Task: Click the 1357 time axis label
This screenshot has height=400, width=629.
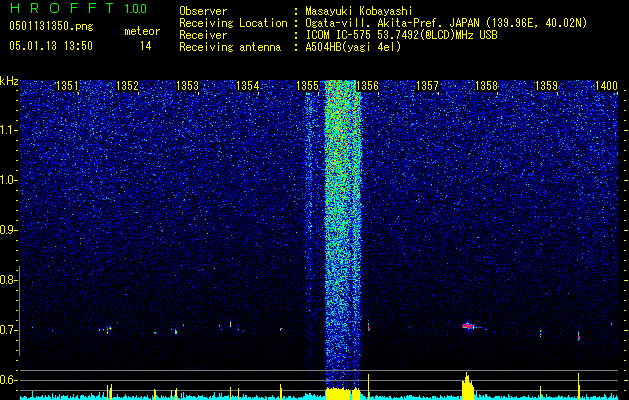Action: [427, 85]
